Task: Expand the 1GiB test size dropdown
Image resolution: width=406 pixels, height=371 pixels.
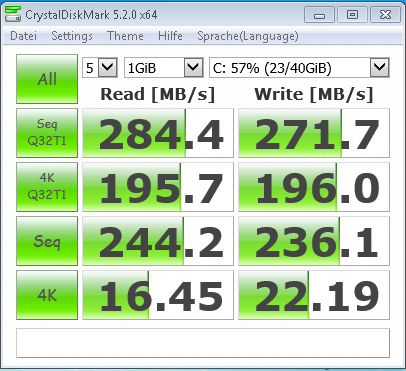Action: 164,68
